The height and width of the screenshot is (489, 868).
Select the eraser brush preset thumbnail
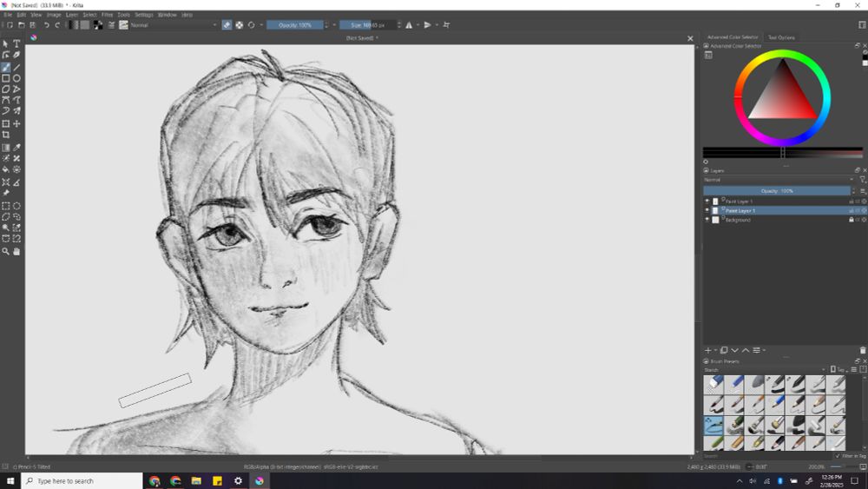pos(713,384)
